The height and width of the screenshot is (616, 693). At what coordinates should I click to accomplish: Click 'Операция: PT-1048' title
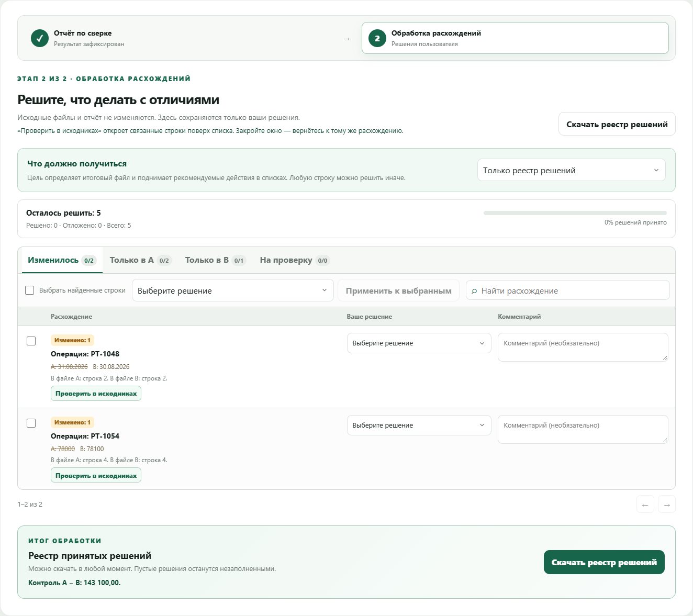pos(85,354)
